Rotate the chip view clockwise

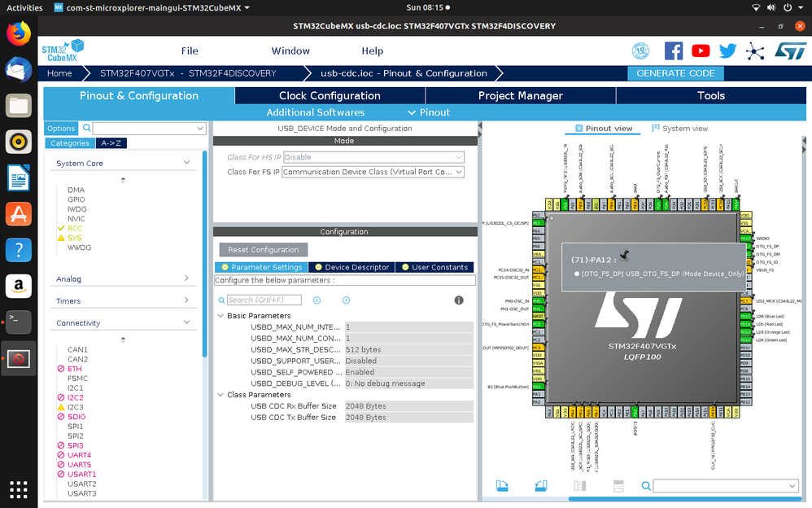click(x=502, y=486)
